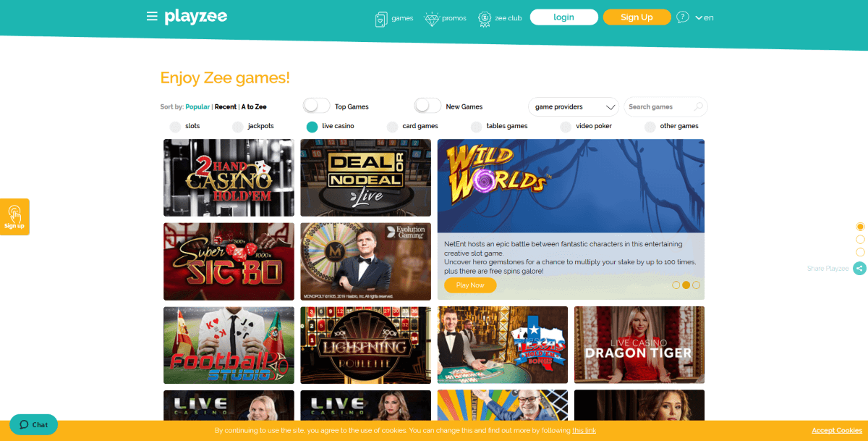Click the games cards icon in header
The width and height of the screenshot is (868, 441).
[381, 18]
